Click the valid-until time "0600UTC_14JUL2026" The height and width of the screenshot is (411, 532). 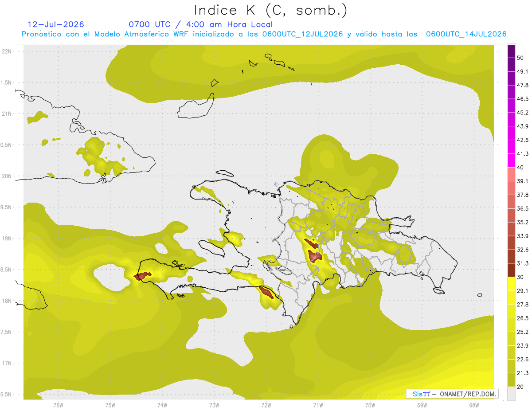pyautogui.click(x=466, y=34)
